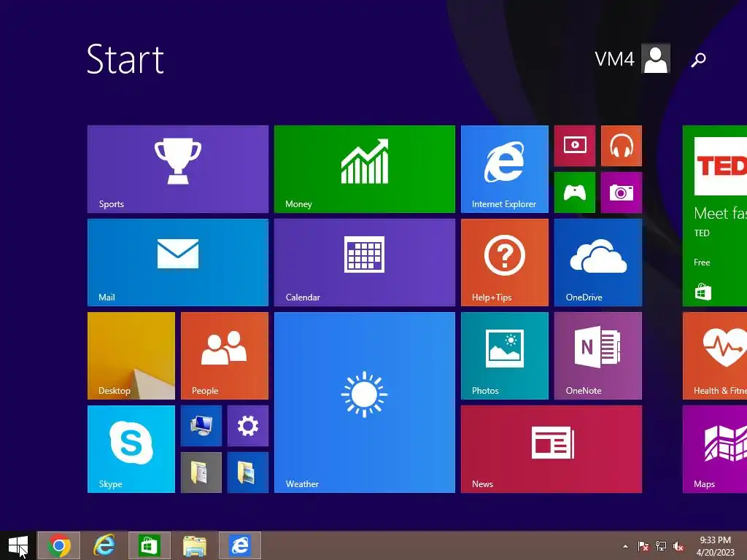Show hidden icons arrow in system tray

[625, 546]
